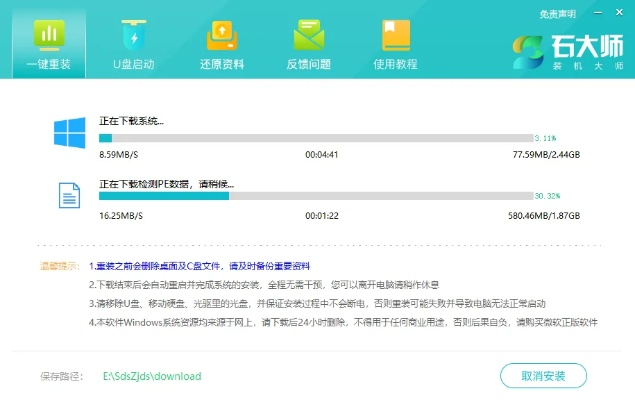This screenshot has width=635, height=400.
Task: Click the blue document file icon
Action: click(x=69, y=196)
